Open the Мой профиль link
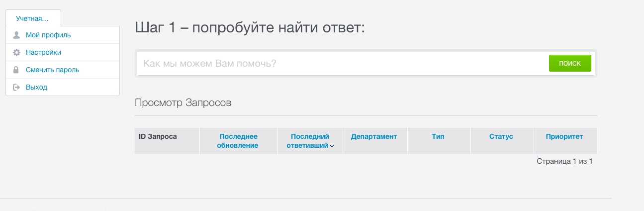This screenshot has width=644, height=211. click(48, 35)
